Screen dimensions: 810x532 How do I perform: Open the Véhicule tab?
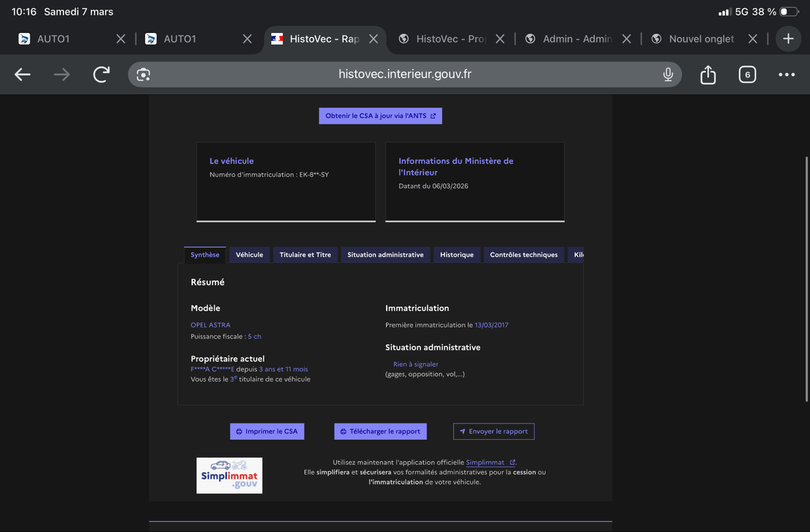click(249, 255)
